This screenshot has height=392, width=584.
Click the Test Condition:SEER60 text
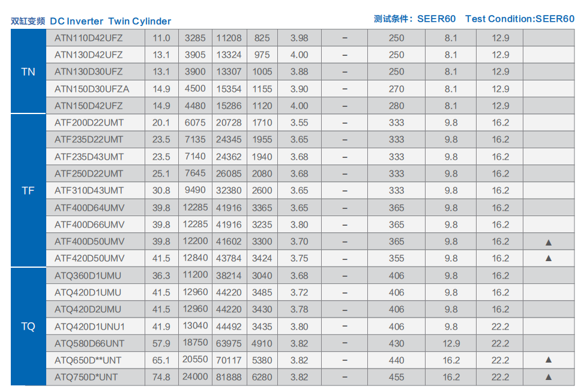519,19
